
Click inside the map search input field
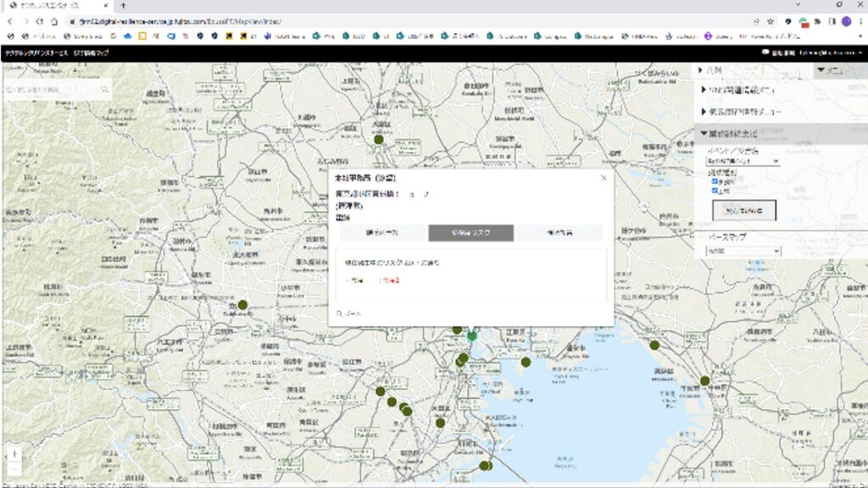[51, 89]
